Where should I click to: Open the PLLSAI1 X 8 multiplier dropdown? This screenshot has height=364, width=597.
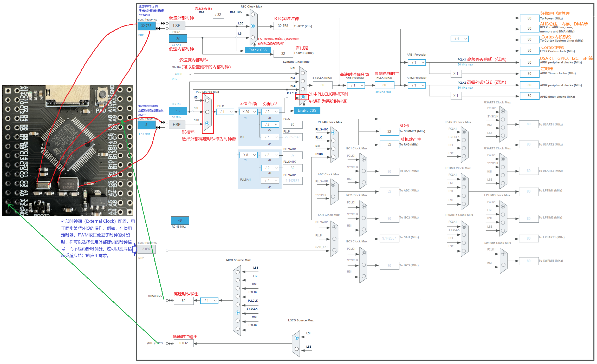coord(249,155)
